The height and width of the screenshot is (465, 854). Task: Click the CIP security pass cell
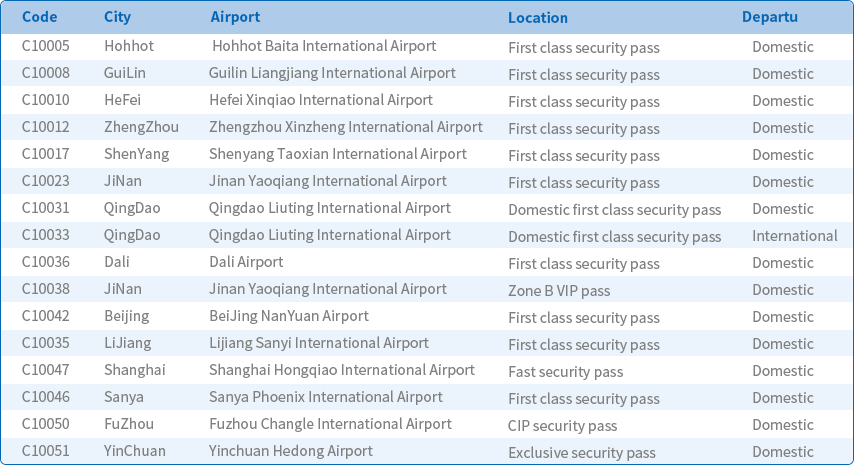point(562,426)
